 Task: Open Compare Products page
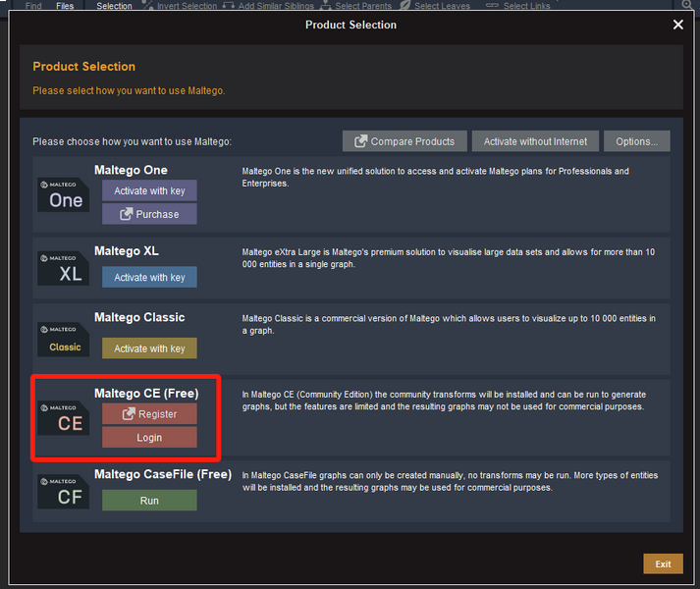pyautogui.click(x=404, y=141)
